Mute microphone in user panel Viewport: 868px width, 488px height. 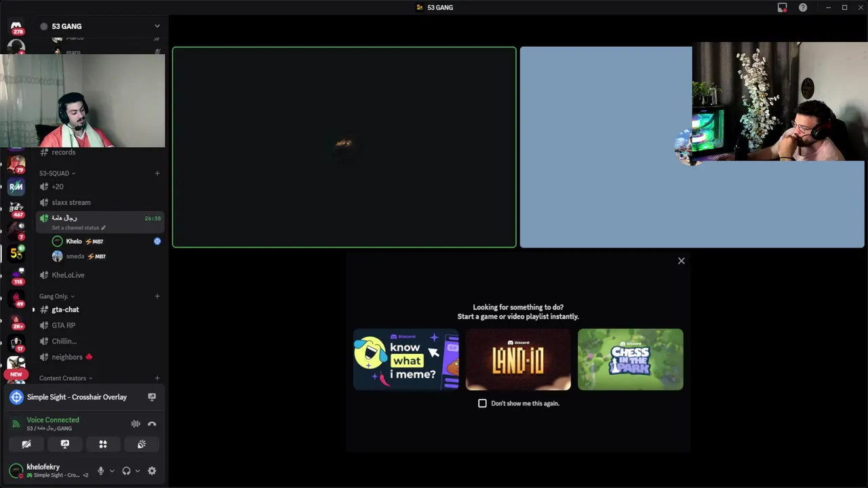click(101, 471)
